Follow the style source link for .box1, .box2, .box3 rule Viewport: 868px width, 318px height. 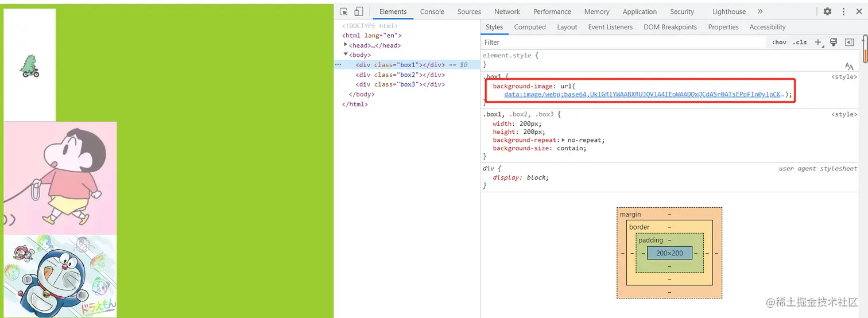coord(844,114)
